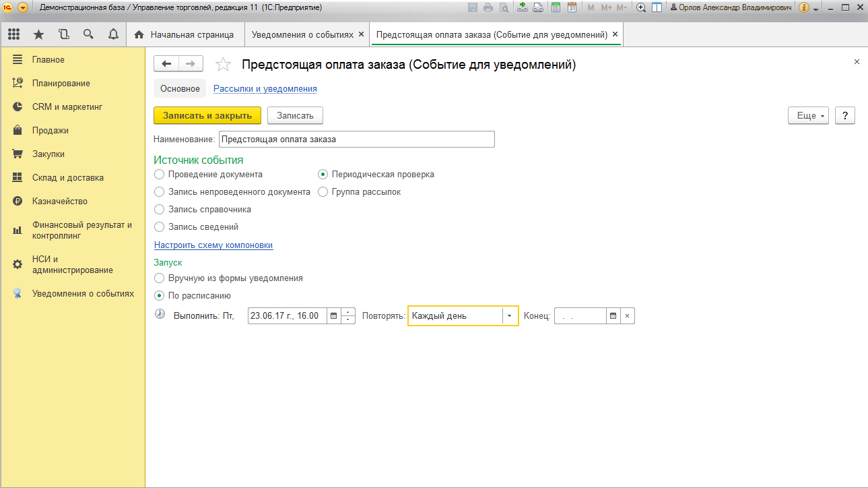Open the History scroll icon
The image size is (868, 488).
click(x=63, y=34)
